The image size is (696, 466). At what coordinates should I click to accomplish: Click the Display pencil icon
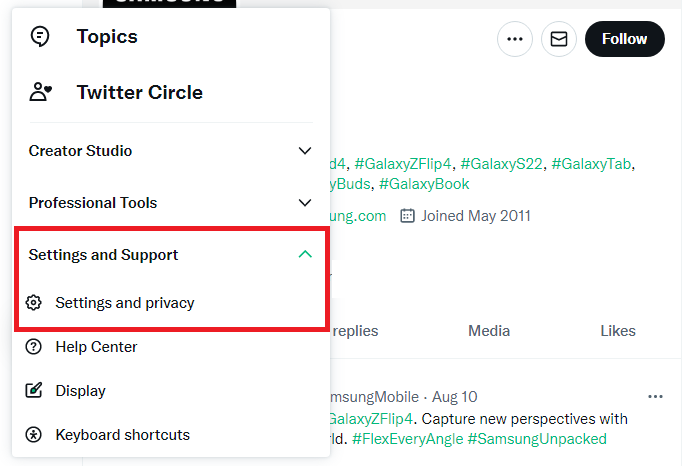pyautogui.click(x=34, y=391)
